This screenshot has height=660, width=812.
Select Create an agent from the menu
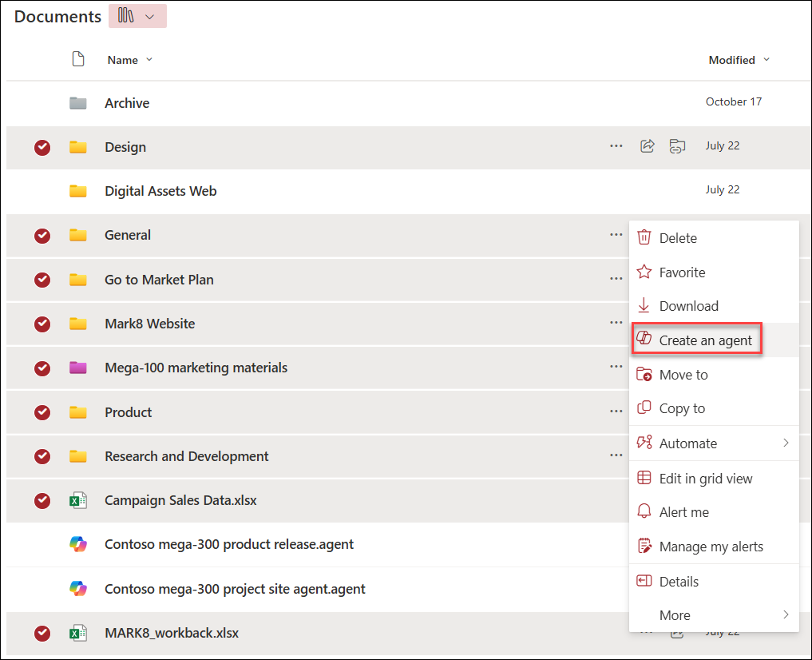coord(706,340)
